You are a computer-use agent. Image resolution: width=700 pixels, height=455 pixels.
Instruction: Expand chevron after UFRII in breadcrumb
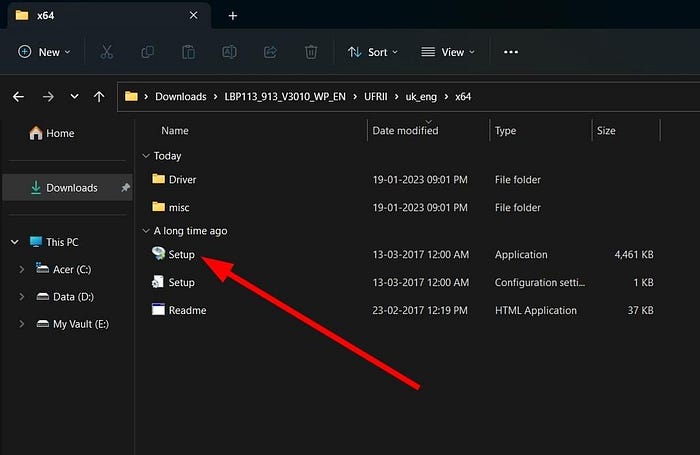(x=396, y=97)
